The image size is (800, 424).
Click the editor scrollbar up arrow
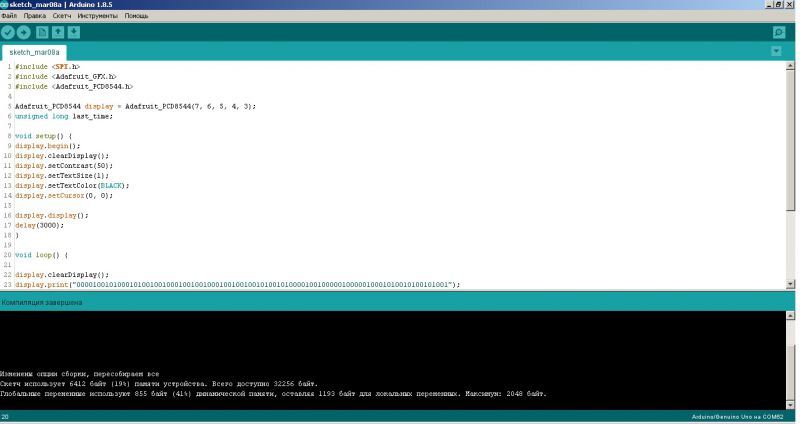click(x=790, y=66)
